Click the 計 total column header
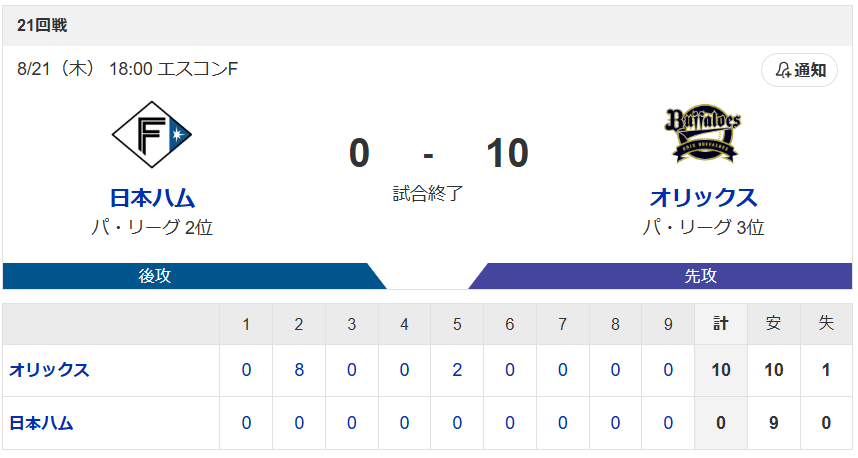The image size is (858, 458). [721, 324]
